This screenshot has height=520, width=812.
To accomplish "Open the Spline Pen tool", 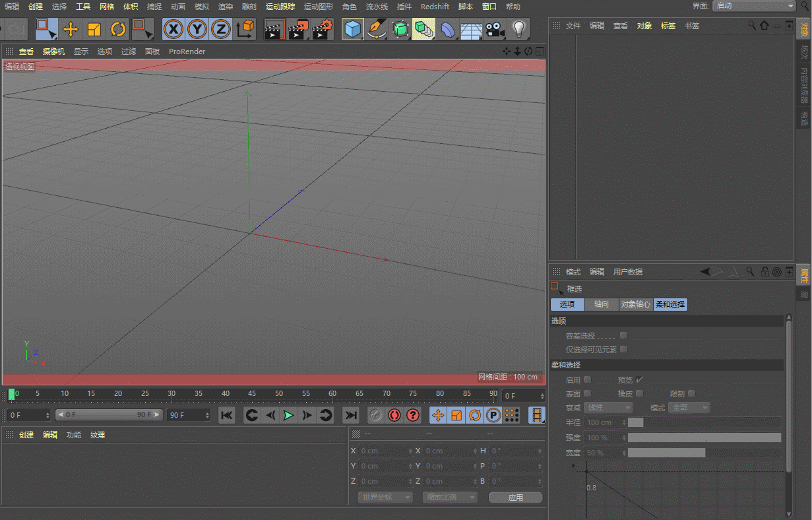I will [x=376, y=30].
